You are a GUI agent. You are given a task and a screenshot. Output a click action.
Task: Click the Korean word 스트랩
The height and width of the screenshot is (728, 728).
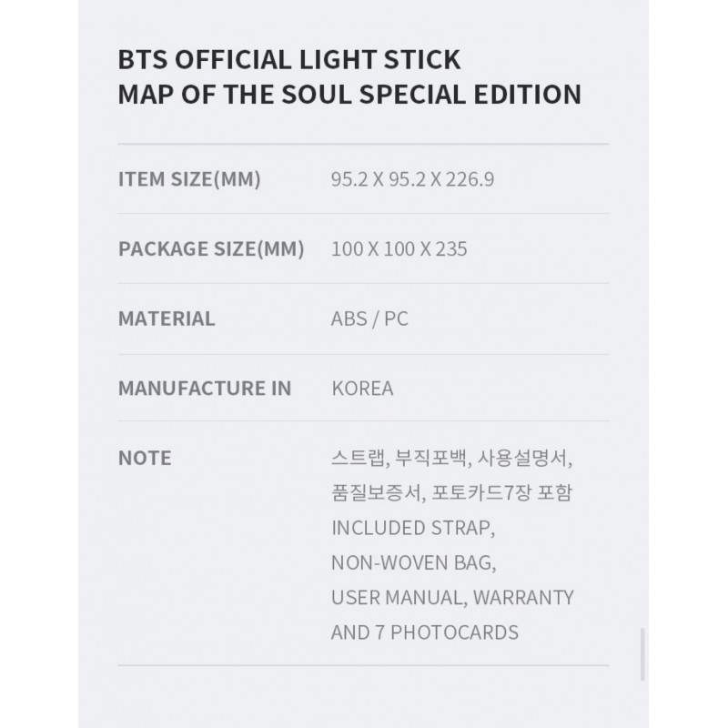tap(358, 458)
